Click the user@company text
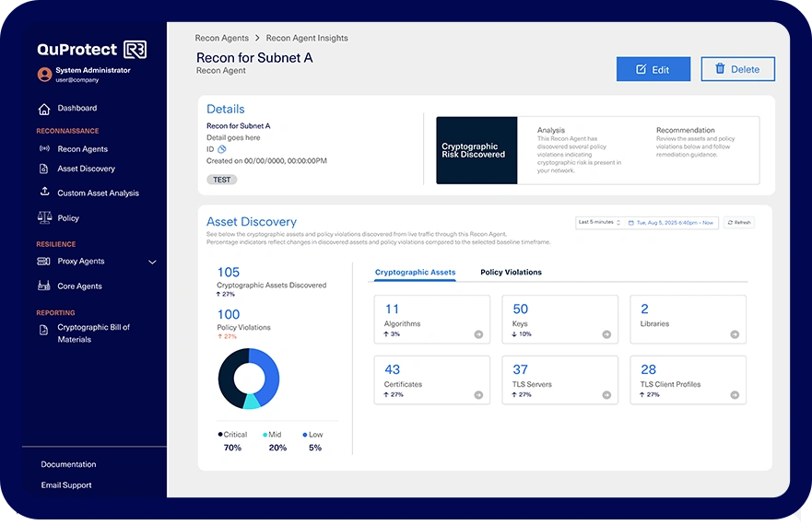 (77, 80)
